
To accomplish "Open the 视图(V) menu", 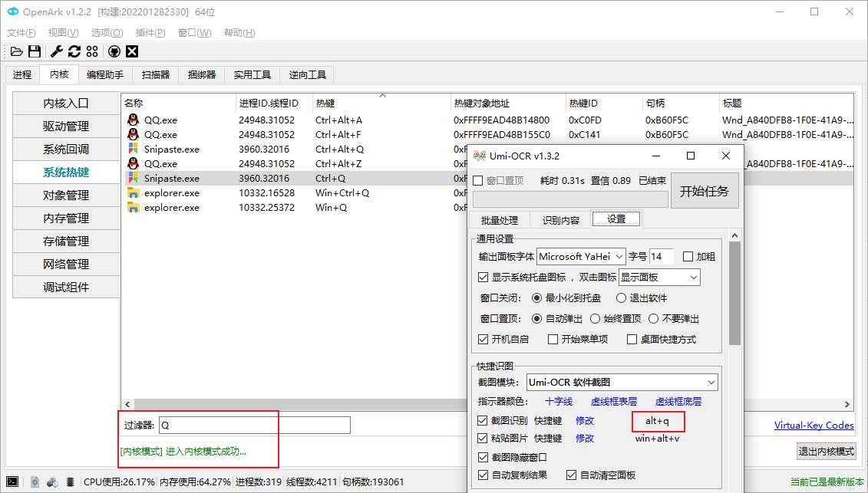I will [x=63, y=33].
